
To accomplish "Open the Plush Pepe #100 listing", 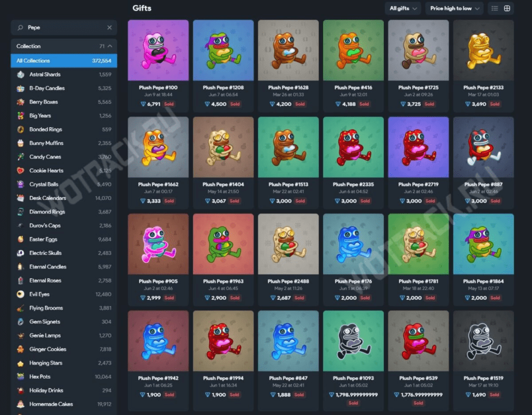I will (x=158, y=50).
